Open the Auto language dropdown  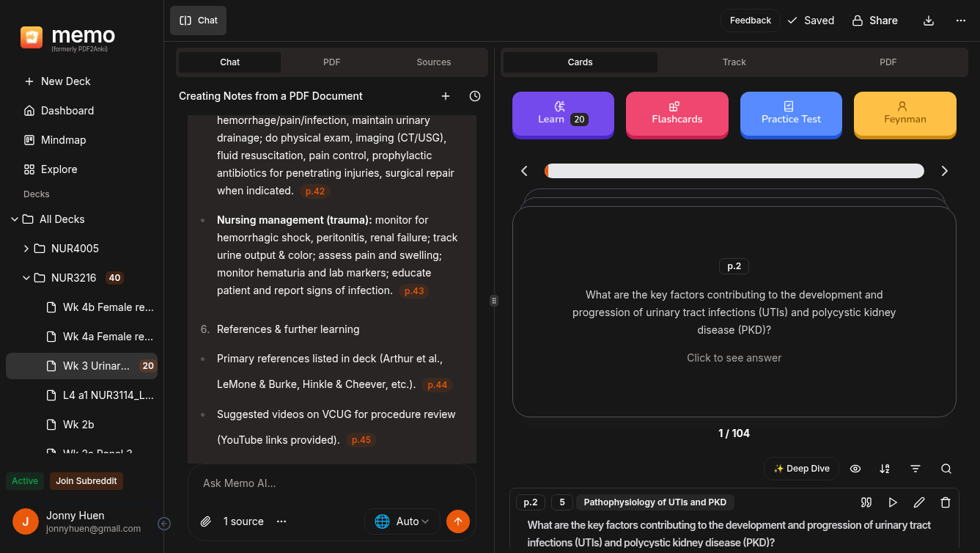point(402,521)
